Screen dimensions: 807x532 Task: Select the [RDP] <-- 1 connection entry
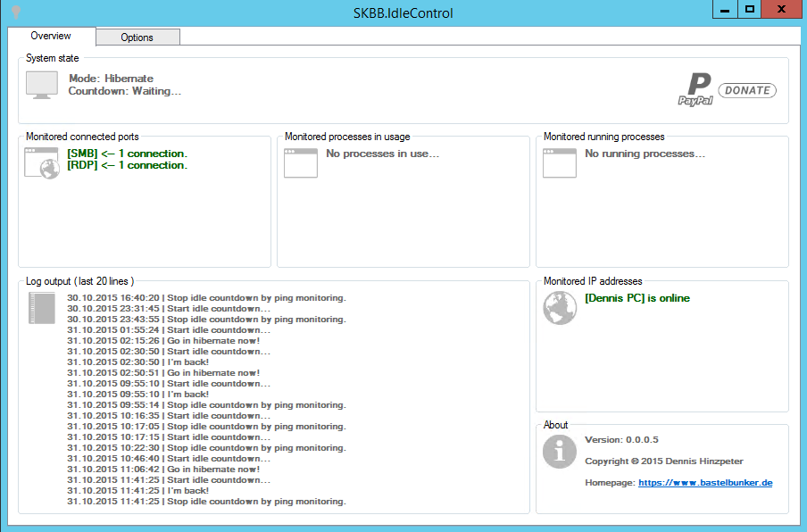[x=127, y=165]
